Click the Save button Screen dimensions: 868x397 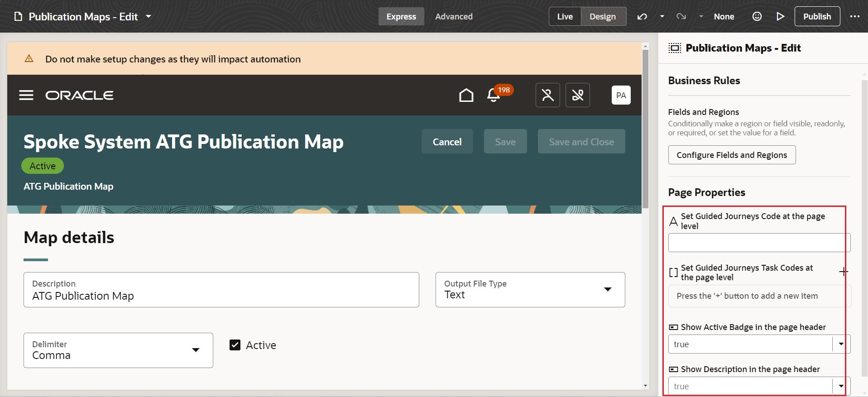[x=505, y=142]
